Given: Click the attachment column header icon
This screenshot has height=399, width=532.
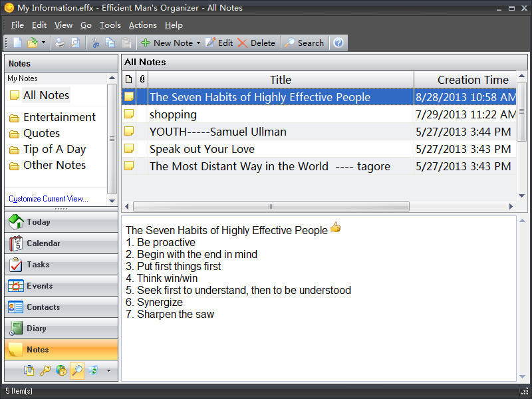Looking at the screenshot, I should click(142, 80).
